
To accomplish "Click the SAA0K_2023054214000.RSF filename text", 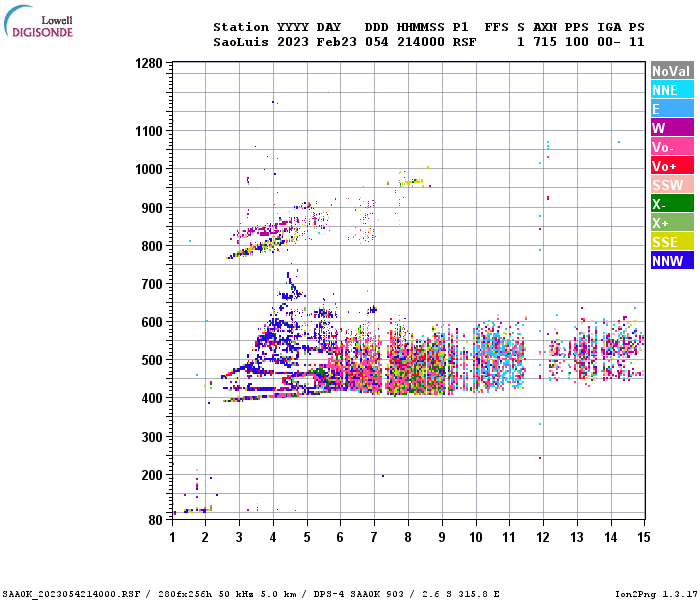I will coord(71,594).
